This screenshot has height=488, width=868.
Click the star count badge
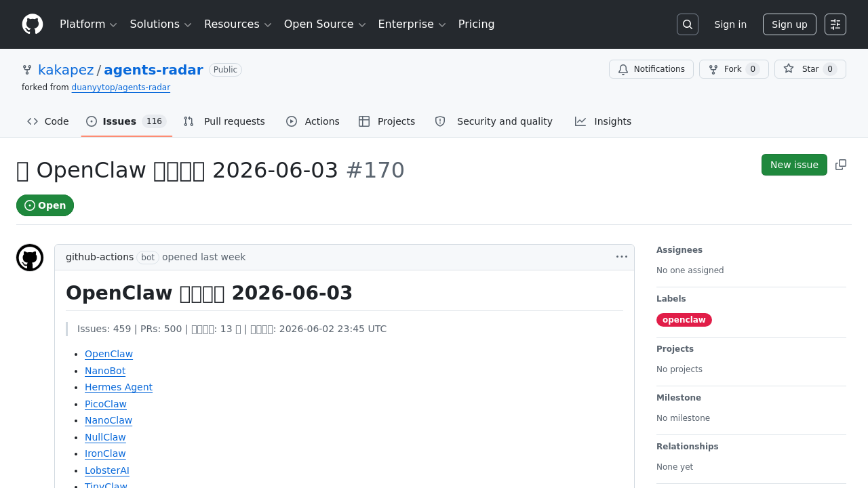[830, 69]
